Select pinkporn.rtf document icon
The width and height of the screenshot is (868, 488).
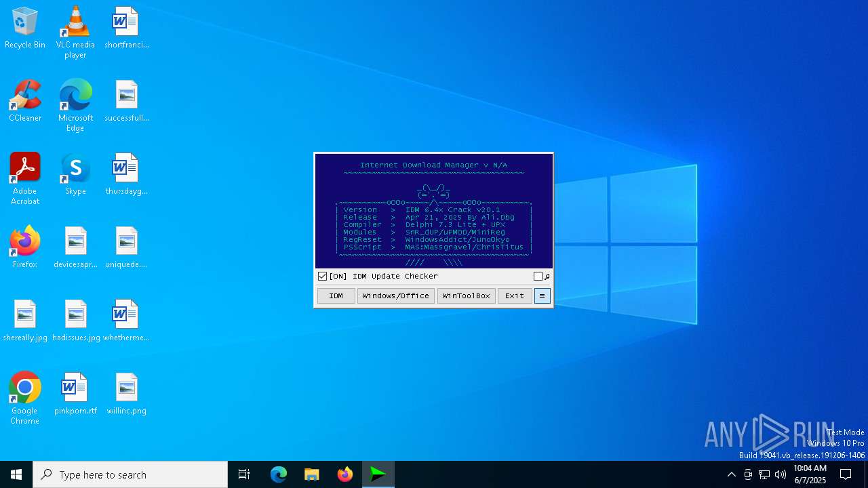(x=75, y=394)
